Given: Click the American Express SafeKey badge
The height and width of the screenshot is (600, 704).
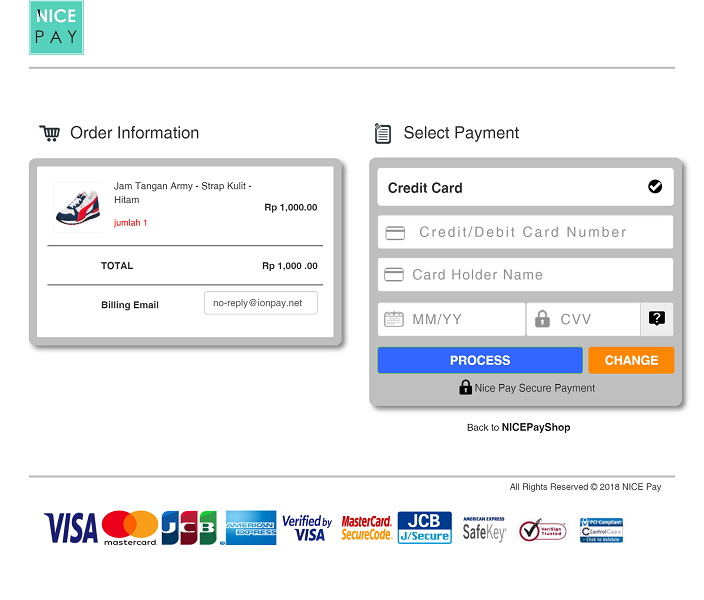Looking at the screenshot, I should (x=484, y=529).
